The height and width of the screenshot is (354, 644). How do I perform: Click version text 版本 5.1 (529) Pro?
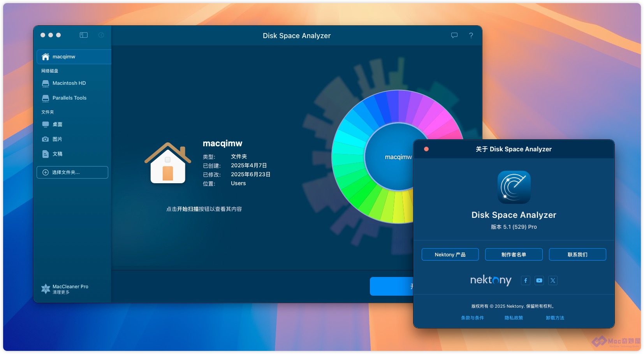click(x=514, y=227)
